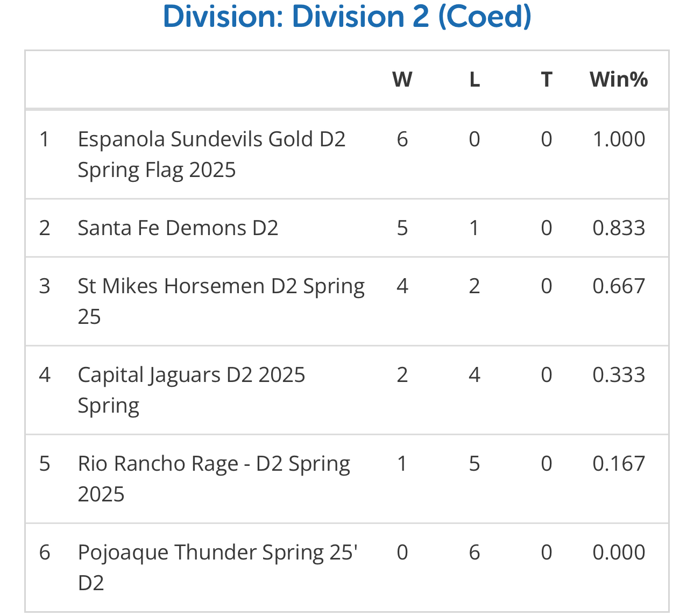Click the 0.667 win percentage value
The image size is (694, 616).
pos(619,286)
